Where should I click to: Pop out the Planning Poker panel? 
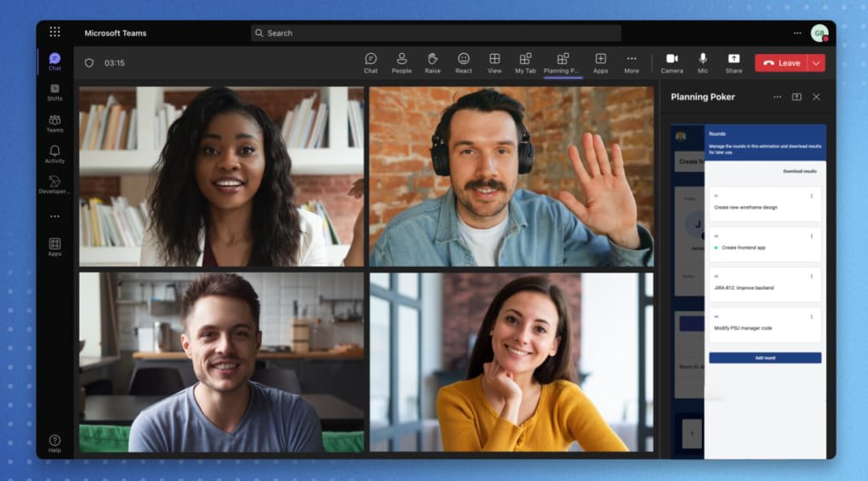796,97
